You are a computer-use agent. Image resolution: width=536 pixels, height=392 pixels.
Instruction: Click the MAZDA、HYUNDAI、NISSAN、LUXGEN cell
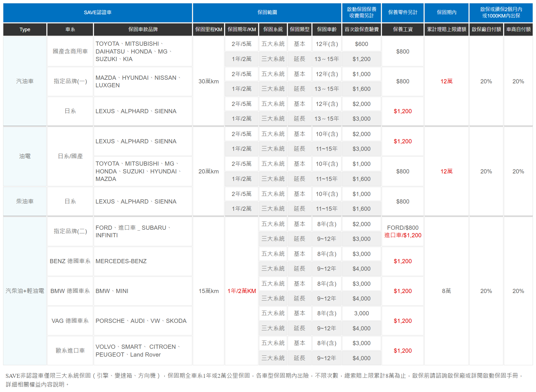(x=143, y=81)
